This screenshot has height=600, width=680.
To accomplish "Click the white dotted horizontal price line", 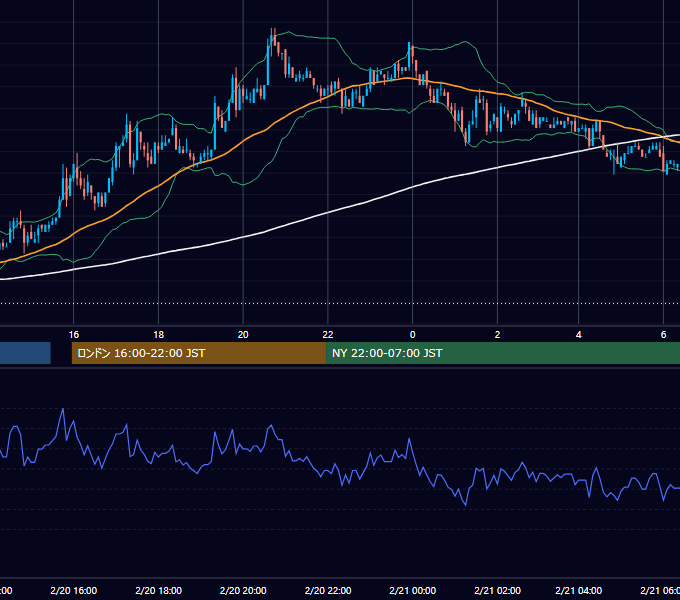I will (x=340, y=303).
